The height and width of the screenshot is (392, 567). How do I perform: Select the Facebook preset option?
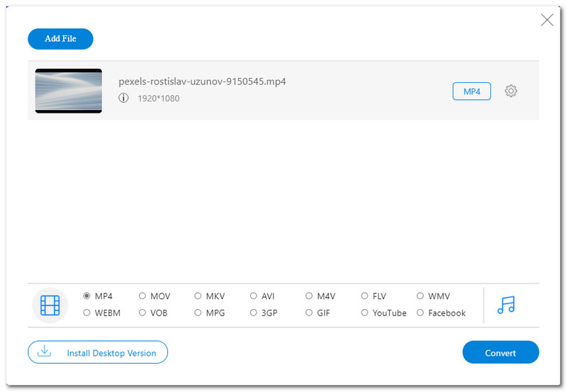pos(420,313)
